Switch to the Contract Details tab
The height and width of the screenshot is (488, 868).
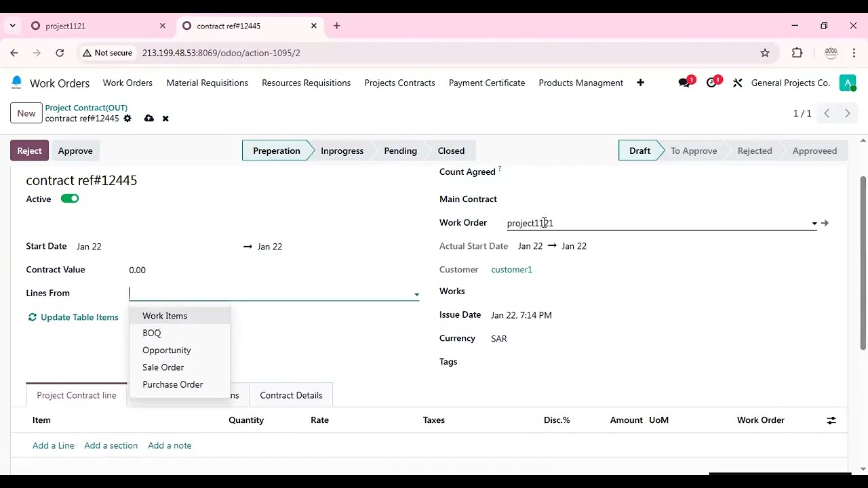[291, 395]
